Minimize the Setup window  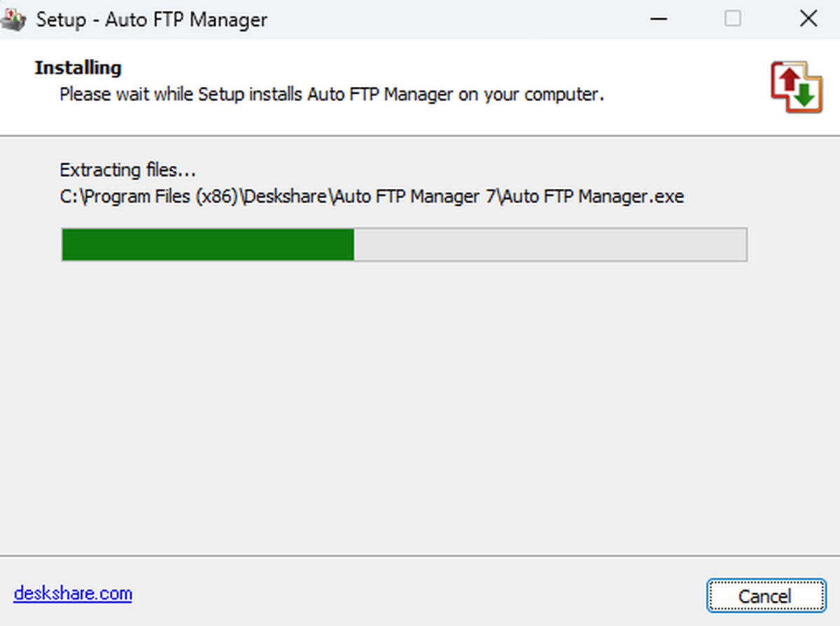(x=657, y=19)
